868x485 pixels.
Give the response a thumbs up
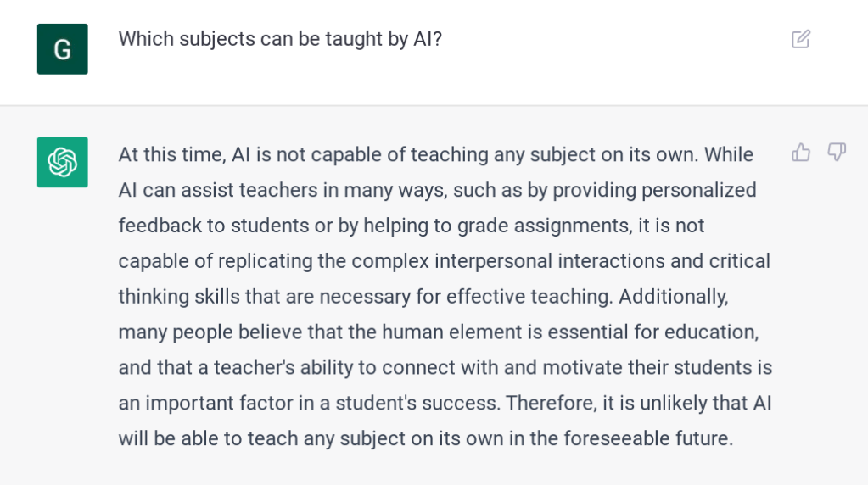tap(800, 153)
